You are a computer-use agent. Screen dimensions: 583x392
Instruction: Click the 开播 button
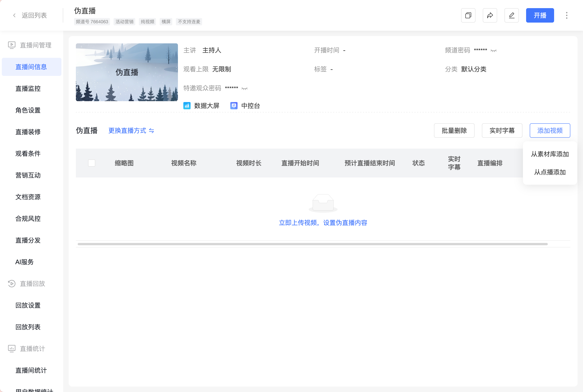tap(540, 16)
